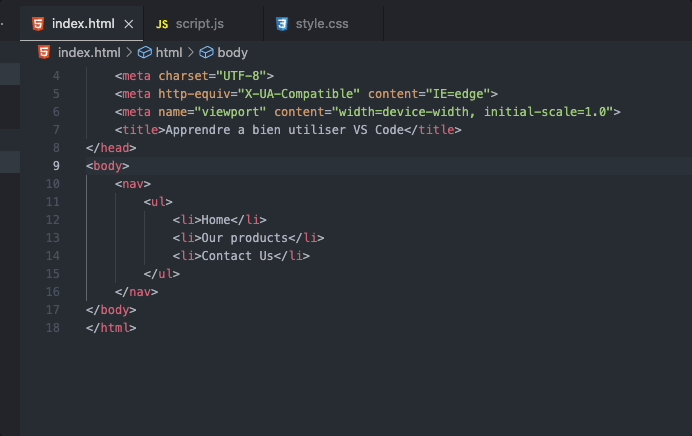This screenshot has height=436, width=692.
Task: Click the closing </html> tag
Action: [x=111, y=328]
